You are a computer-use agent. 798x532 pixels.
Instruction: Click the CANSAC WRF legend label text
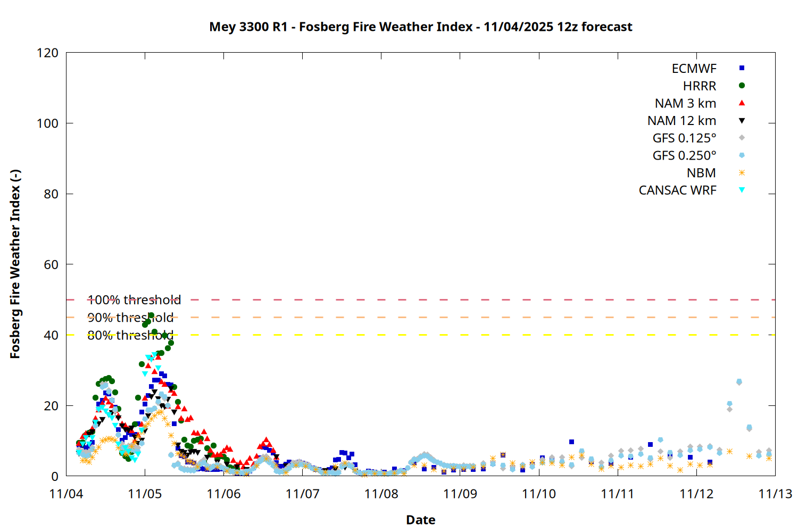[x=677, y=190]
